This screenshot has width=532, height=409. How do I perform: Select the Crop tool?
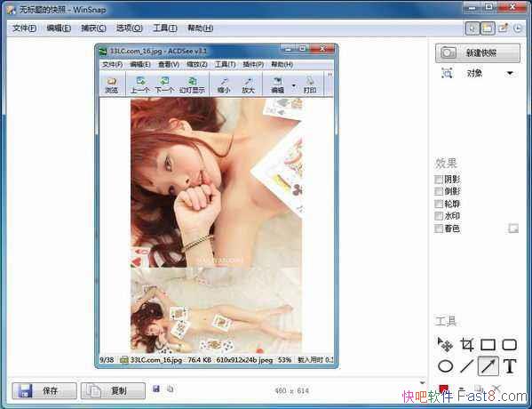(x=467, y=344)
